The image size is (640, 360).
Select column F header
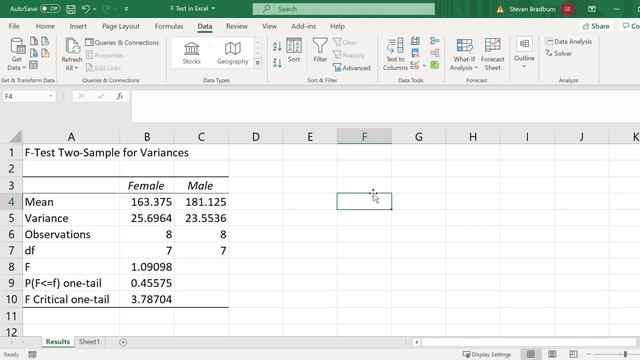click(x=364, y=136)
